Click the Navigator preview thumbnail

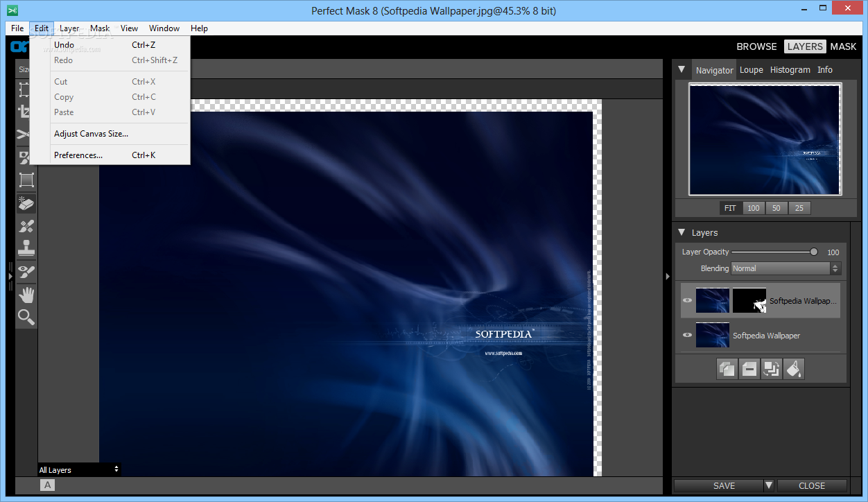point(765,139)
